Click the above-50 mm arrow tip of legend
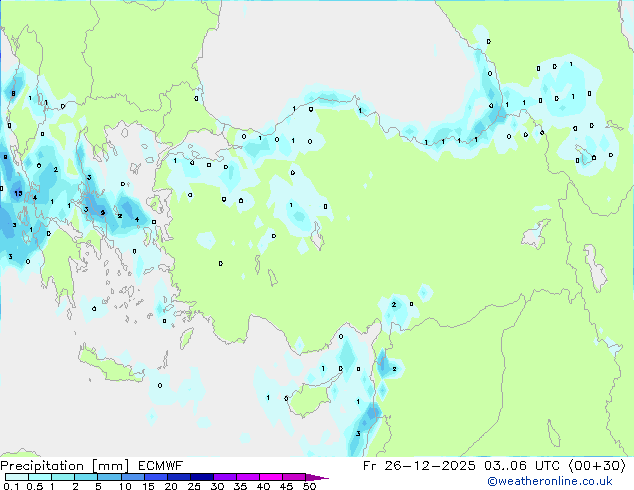634x490 pixels. tap(317, 477)
